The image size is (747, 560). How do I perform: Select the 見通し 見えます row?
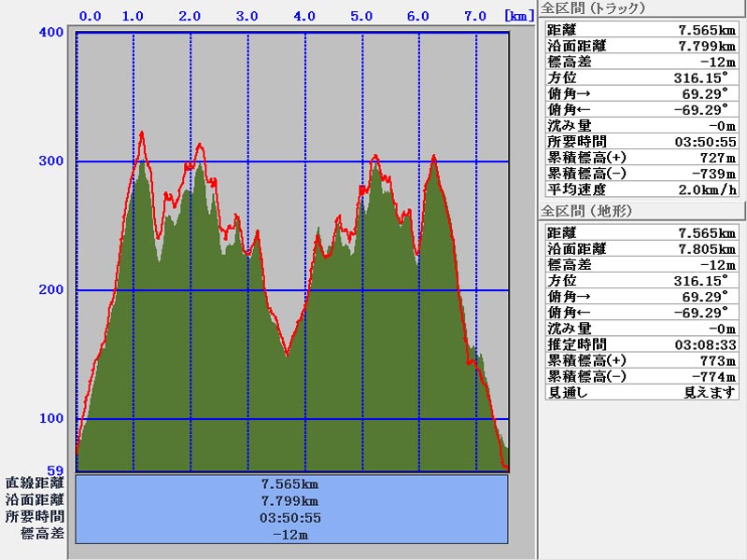pyautogui.click(x=641, y=392)
